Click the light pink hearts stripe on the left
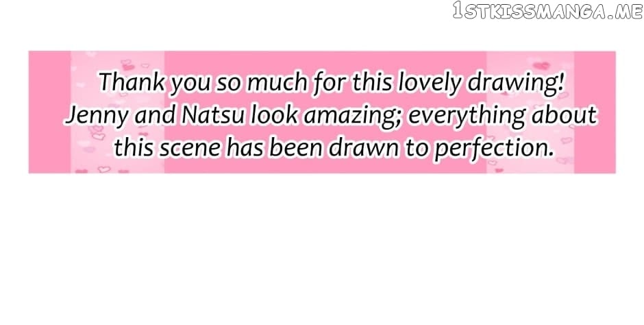644x325 pixels. [117, 112]
